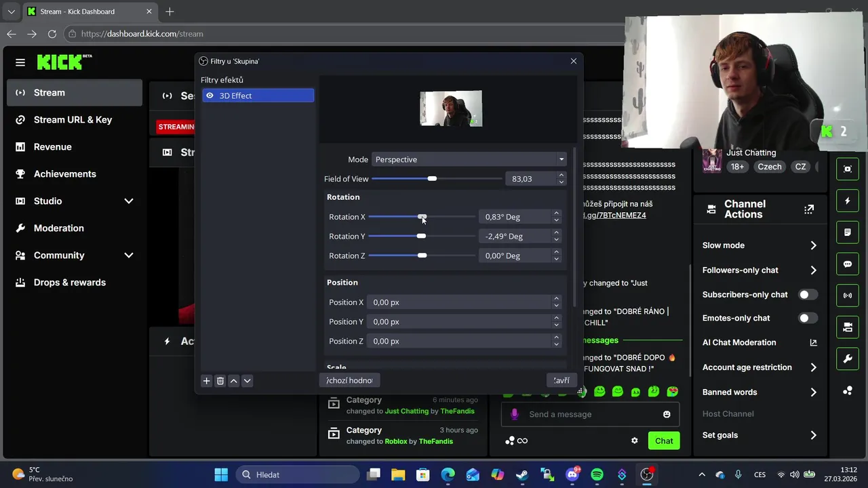Open the Moderation page
Screen dimensions: 868x488
75,228
